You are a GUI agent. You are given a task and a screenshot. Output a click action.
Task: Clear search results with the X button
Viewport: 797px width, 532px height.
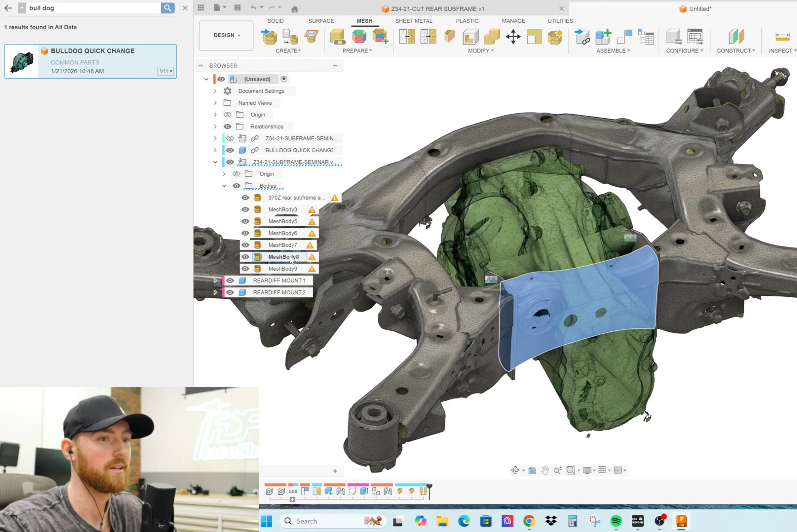[x=185, y=8]
